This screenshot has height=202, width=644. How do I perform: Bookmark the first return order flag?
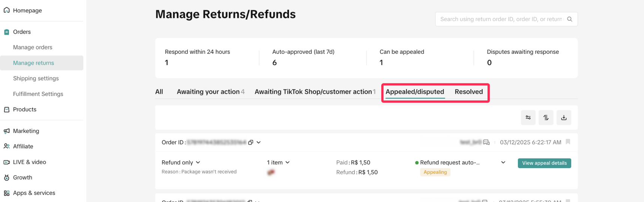tap(568, 142)
